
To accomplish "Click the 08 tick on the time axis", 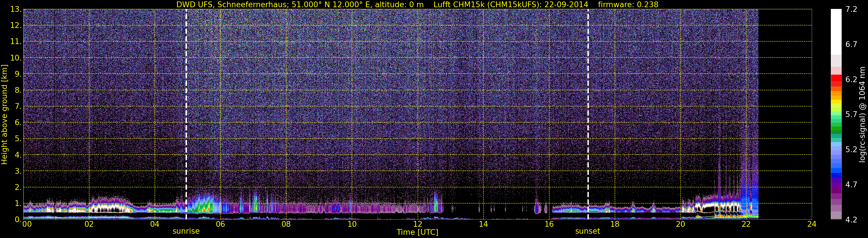I will [x=286, y=224].
